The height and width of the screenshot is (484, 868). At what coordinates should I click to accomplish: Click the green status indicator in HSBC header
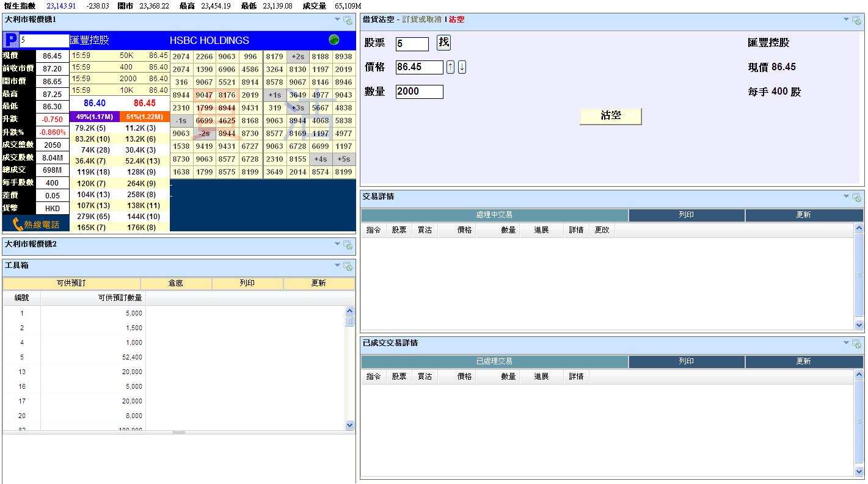pos(334,40)
